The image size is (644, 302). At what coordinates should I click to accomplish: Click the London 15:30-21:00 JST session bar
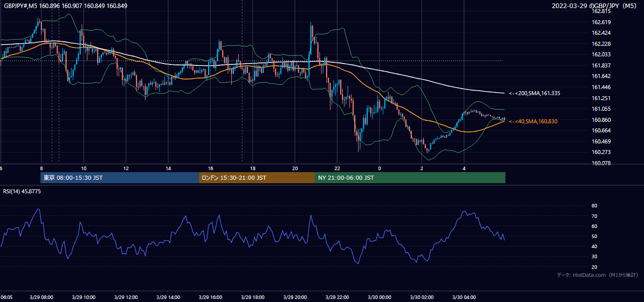tap(257, 178)
